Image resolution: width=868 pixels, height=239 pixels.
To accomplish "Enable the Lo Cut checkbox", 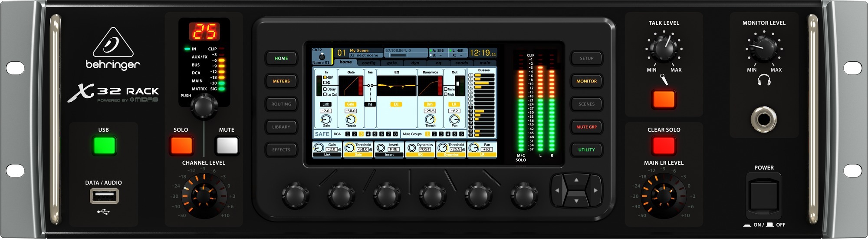I will pyautogui.click(x=325, y=94).
